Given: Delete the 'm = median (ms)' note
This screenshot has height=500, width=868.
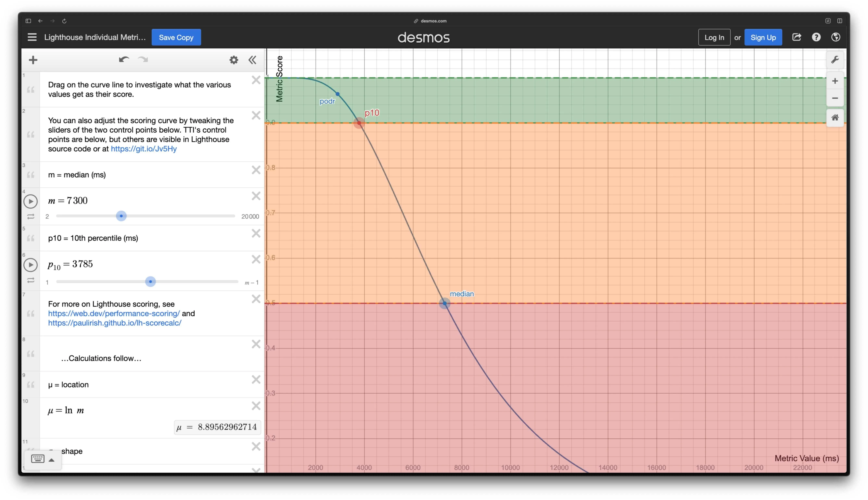Looking at the screenshot, I should [x=256, y=170].
